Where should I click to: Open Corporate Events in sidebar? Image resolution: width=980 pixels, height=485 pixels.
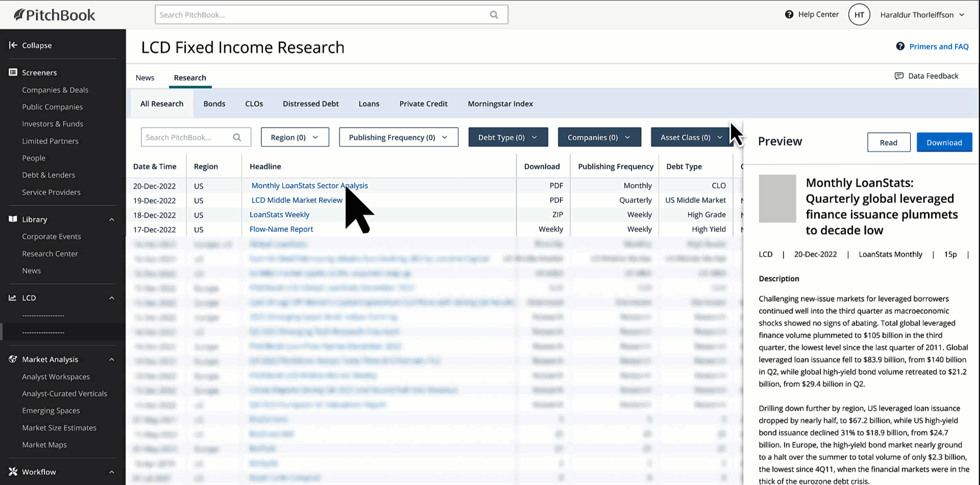(x=52, y=237)
